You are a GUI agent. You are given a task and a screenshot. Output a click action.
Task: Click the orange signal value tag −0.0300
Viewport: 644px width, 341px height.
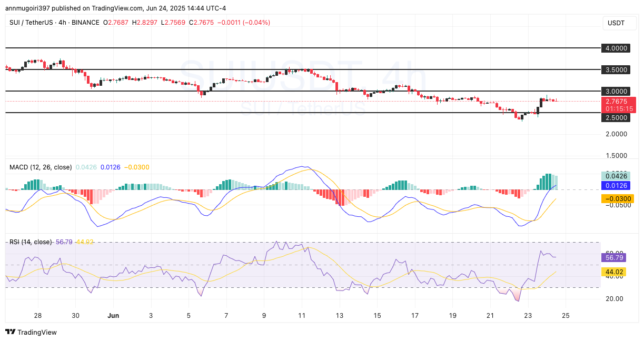617,198
